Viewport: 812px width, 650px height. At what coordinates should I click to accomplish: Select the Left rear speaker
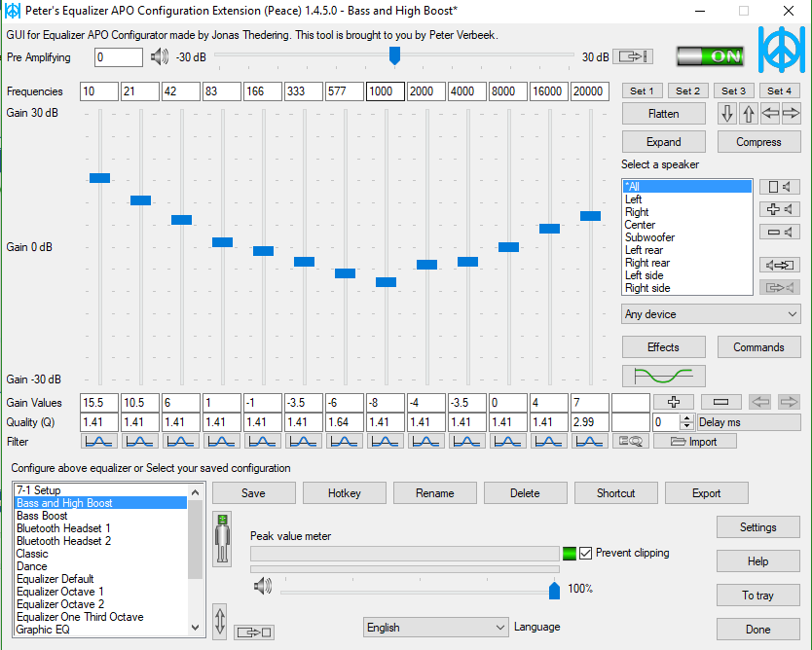pos(687,250)
